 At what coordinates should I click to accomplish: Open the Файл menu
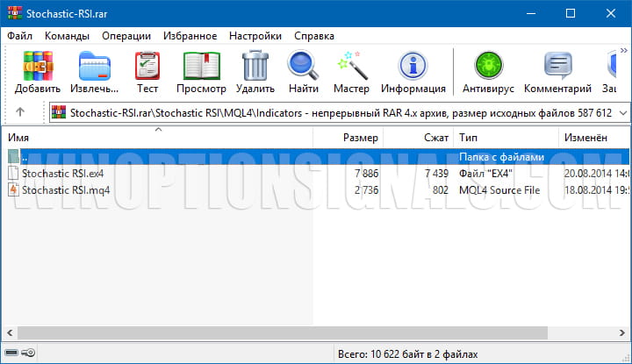[20, 36]
